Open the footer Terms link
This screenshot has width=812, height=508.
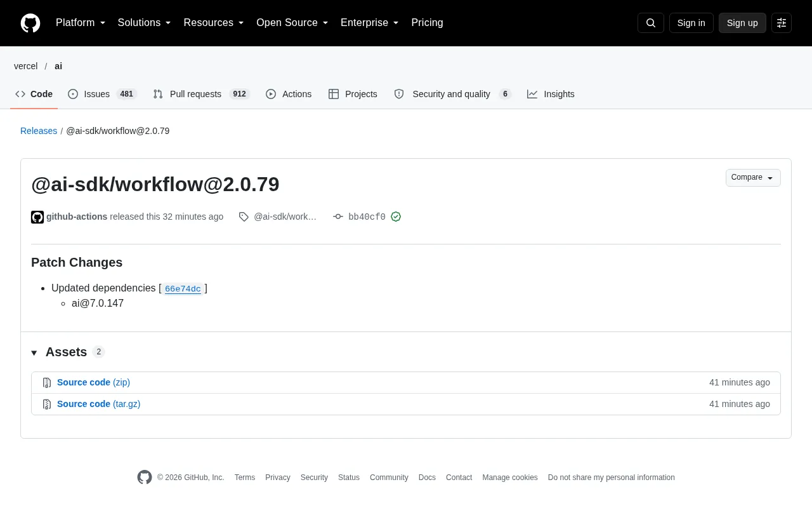(245, 478)
